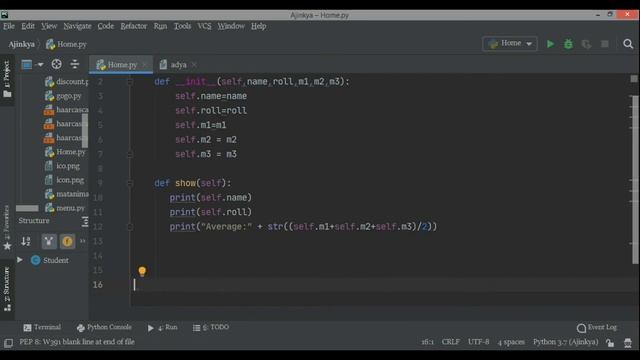The image size is (640, 360).
Task: Debug the Home configuration
Action: 568,44
